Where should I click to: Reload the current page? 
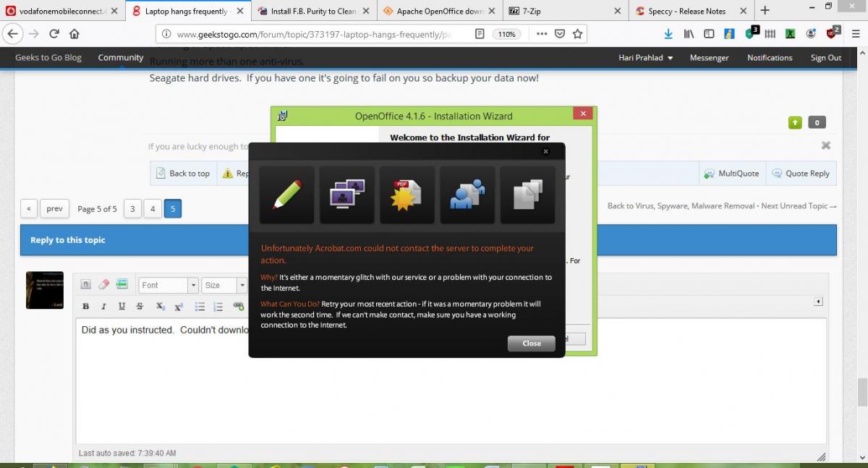coord(54,34)
